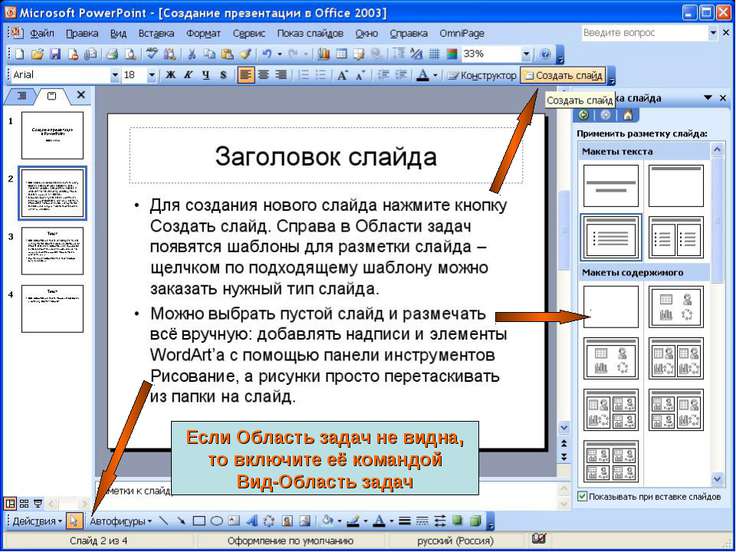The width and height of the screenshot is (736, 552).
Task: Insert a diagram or organization chart
Action: [269, 521]
